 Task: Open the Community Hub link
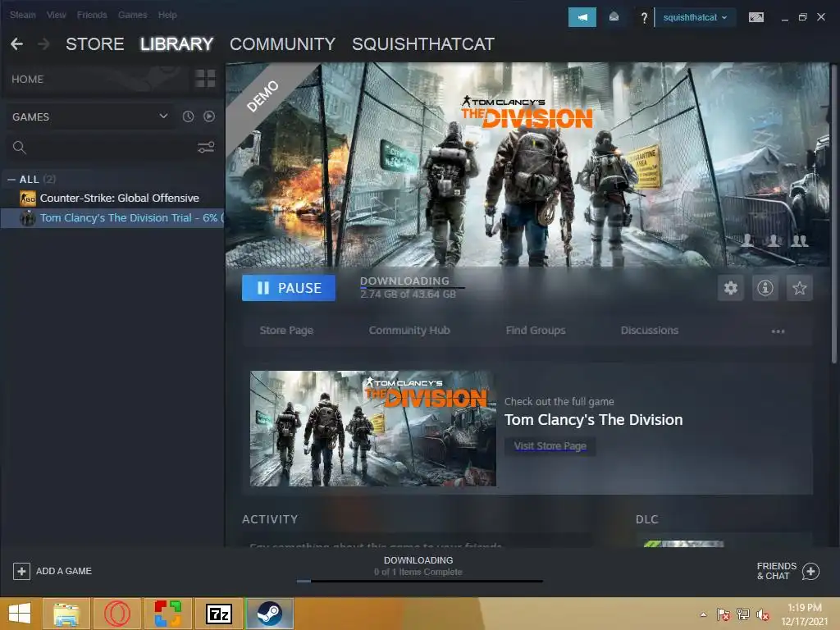coord(409,331)
